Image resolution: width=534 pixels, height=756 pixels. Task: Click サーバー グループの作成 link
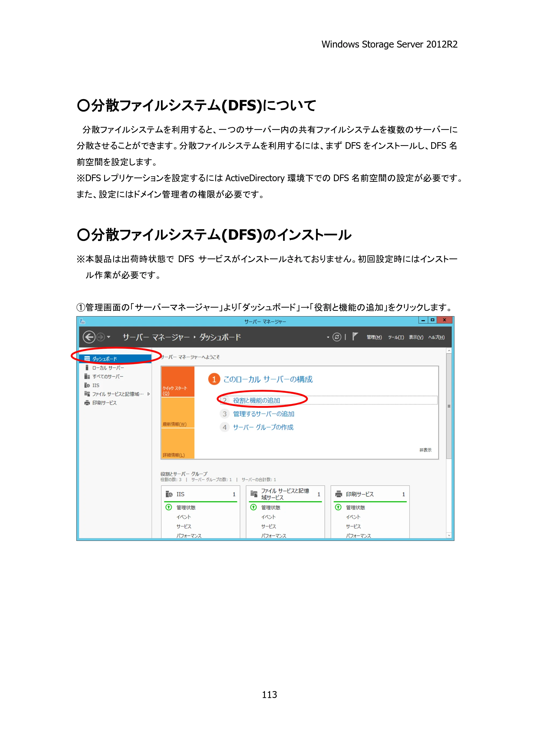[x=263, y=427]
